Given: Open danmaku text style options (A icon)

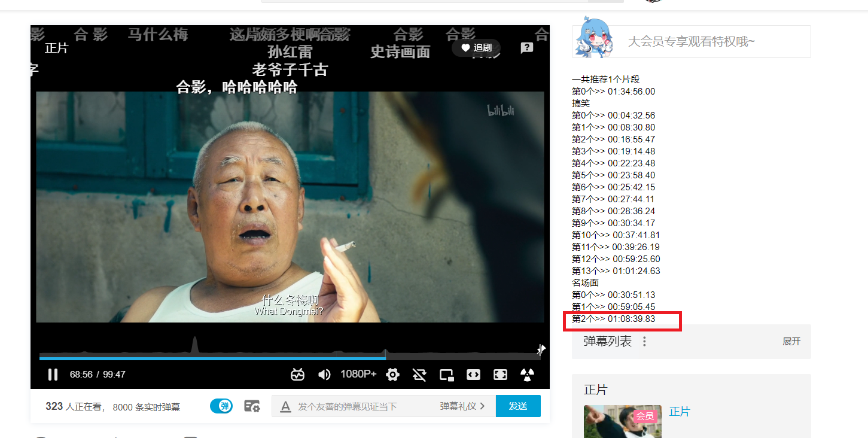Looking at the screenshot, I should tap(285, 407).
